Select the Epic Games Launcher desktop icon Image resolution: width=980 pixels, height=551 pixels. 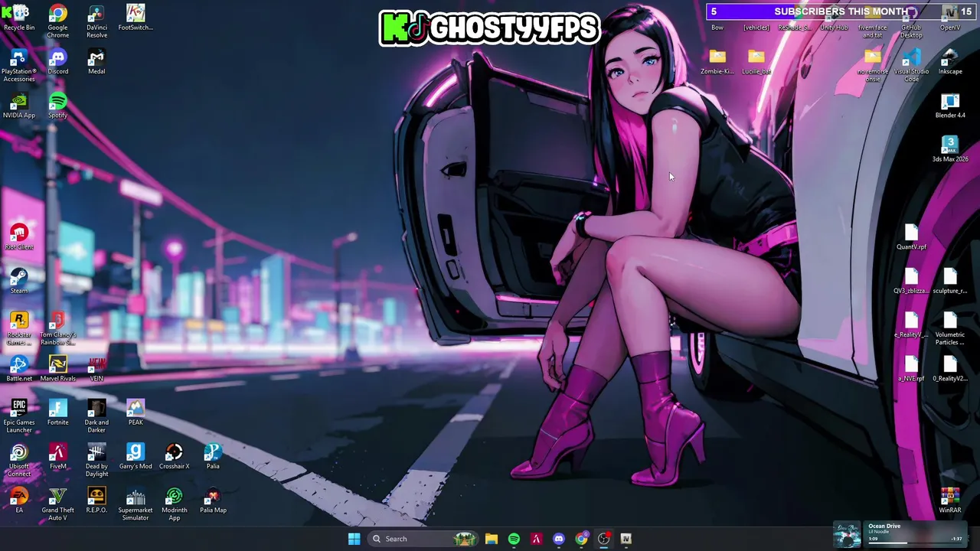[x=19, y=416]
